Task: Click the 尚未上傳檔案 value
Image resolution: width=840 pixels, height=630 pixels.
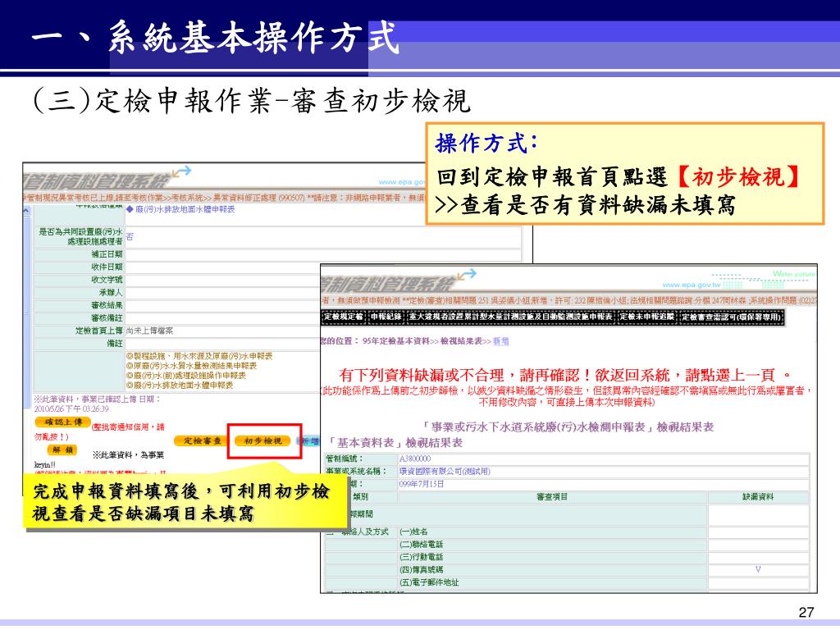Action: 149,331
